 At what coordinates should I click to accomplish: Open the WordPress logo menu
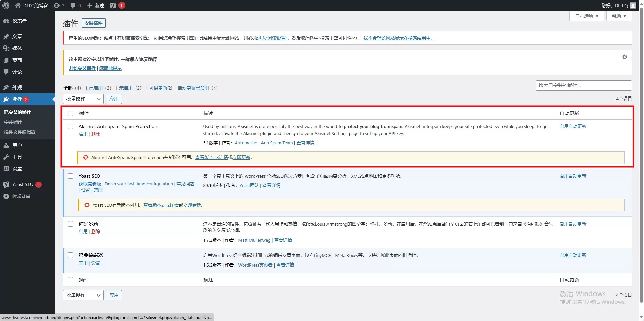pos(6,6)
